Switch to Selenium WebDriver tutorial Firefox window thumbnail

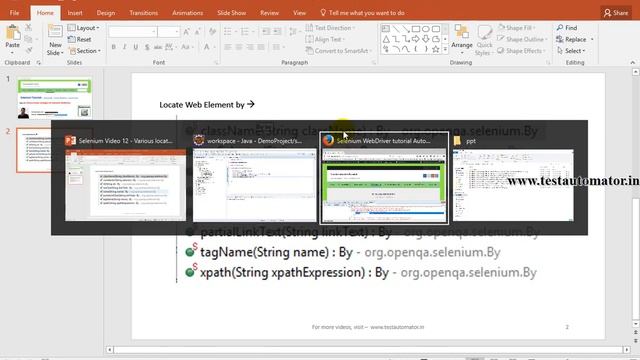tap(384, 178)
